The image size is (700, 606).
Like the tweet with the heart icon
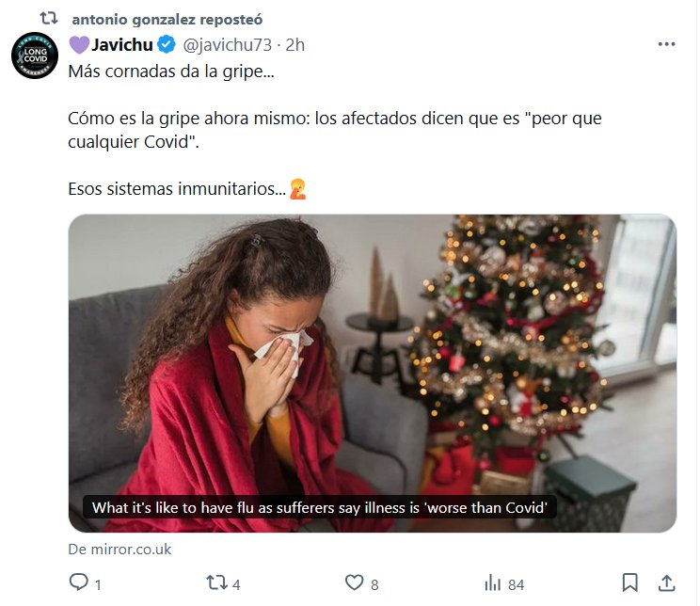click(x=355, y=582)
